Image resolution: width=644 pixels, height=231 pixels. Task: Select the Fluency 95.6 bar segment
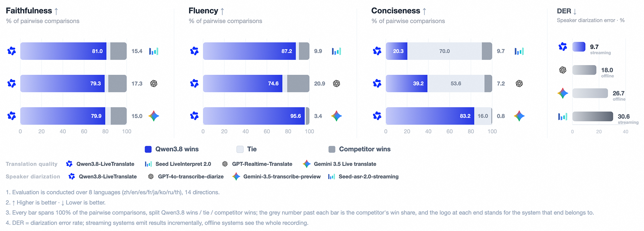point(254,116)
